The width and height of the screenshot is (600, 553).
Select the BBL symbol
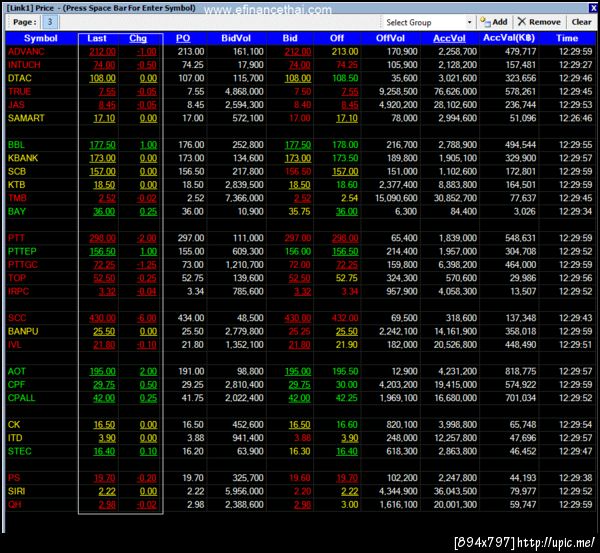(x=16, y=145)
